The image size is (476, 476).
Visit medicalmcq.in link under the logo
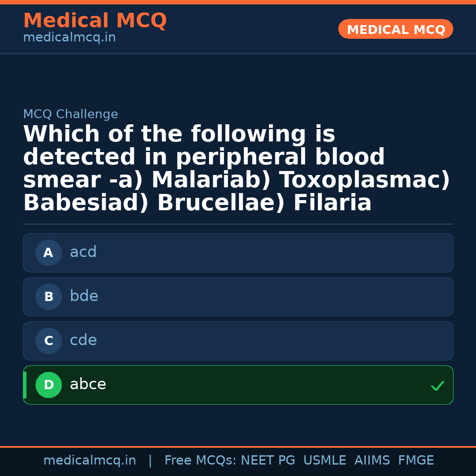(x=69, y=37)
